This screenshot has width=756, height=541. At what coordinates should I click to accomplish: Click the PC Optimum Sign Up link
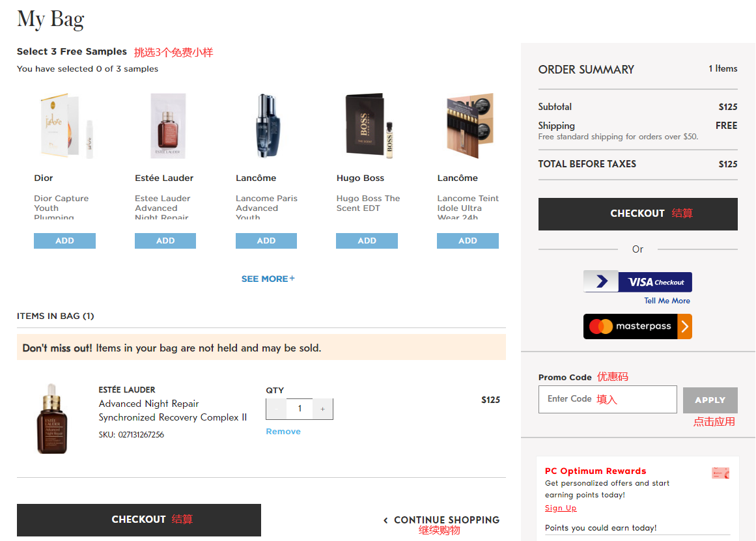click(x=561, y=508)
